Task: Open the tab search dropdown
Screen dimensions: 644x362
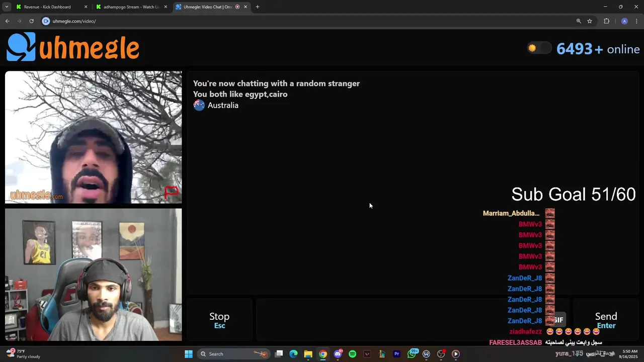Action: pyautogui.click(x=7, y=7)
